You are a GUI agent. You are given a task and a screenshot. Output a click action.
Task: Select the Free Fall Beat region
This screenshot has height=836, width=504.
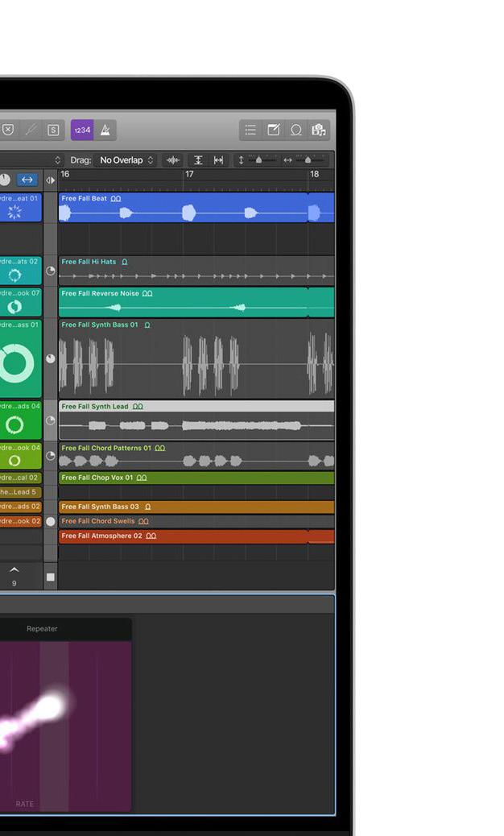196,208
